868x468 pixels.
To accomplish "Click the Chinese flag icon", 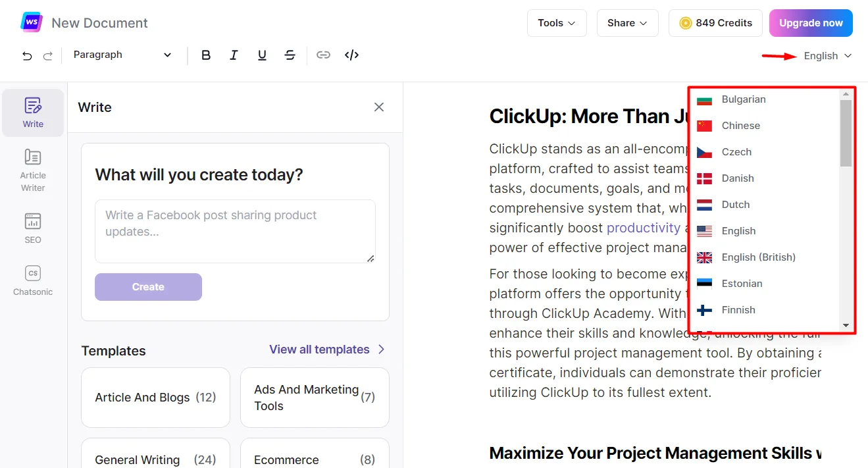I will tap(704, 126).
